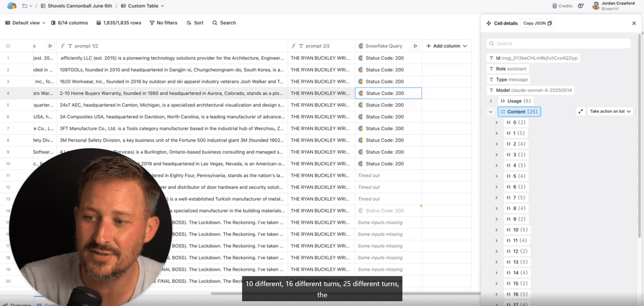The width and height of the screenshot is (644, 306).
Task: Open the folder navigation dropdown
Action: point(27,6)
